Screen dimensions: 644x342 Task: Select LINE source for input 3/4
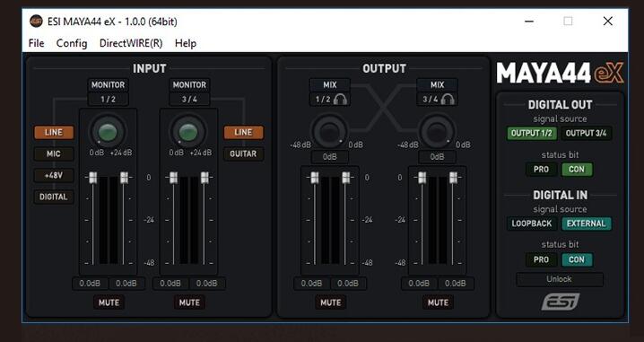pos(243,132)
